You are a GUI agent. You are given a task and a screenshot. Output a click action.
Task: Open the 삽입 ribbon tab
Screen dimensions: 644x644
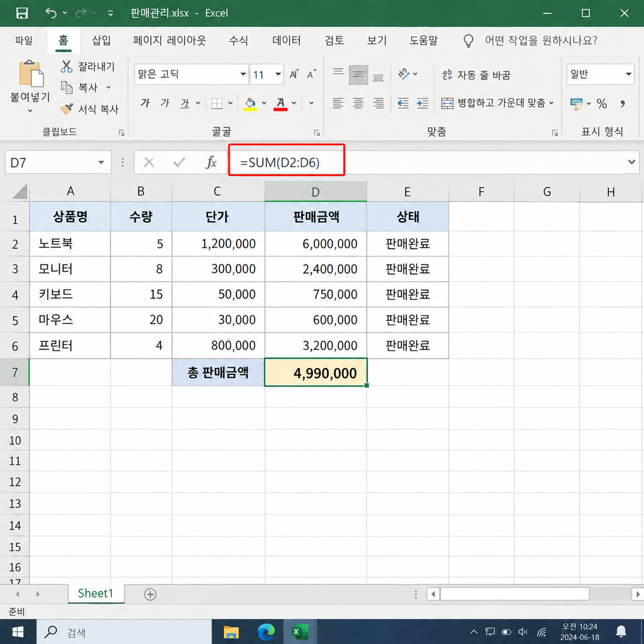(x=101, y=40)
